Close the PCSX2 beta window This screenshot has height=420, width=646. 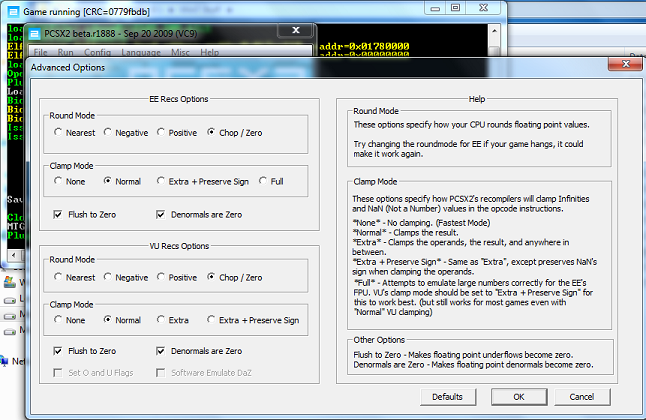296,30
